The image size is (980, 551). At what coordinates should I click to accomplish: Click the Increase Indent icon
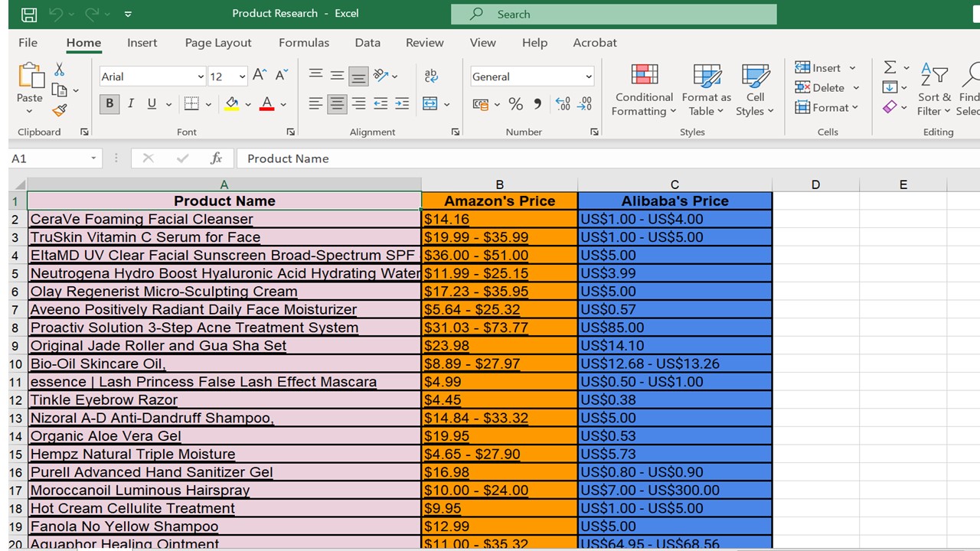coord(402,104)
